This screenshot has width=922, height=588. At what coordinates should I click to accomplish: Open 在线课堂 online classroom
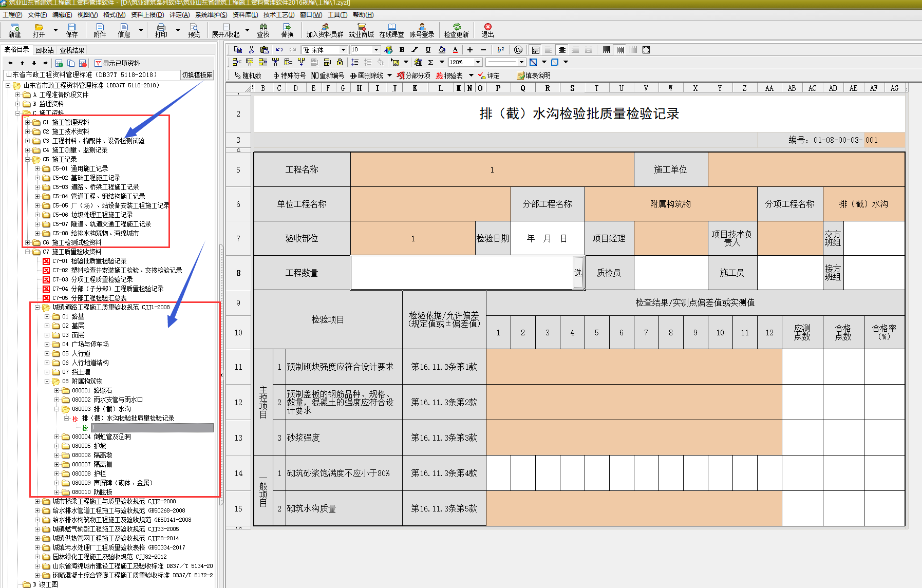pyautogui.click(x=391, y=30)
